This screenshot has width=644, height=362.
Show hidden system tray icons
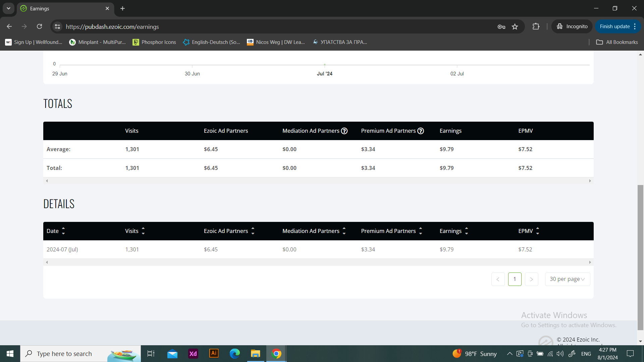point(509,354)
